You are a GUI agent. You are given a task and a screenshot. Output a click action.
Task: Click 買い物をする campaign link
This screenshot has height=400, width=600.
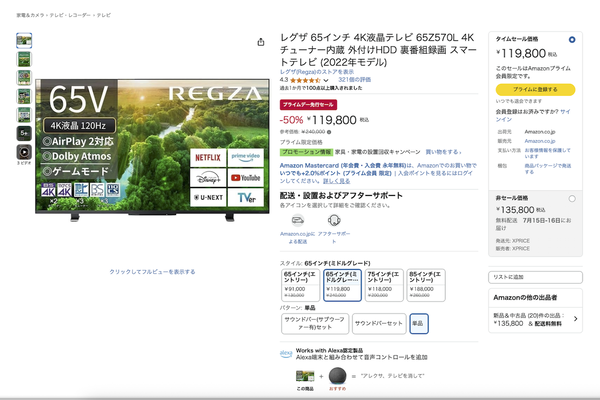[443, 152]
